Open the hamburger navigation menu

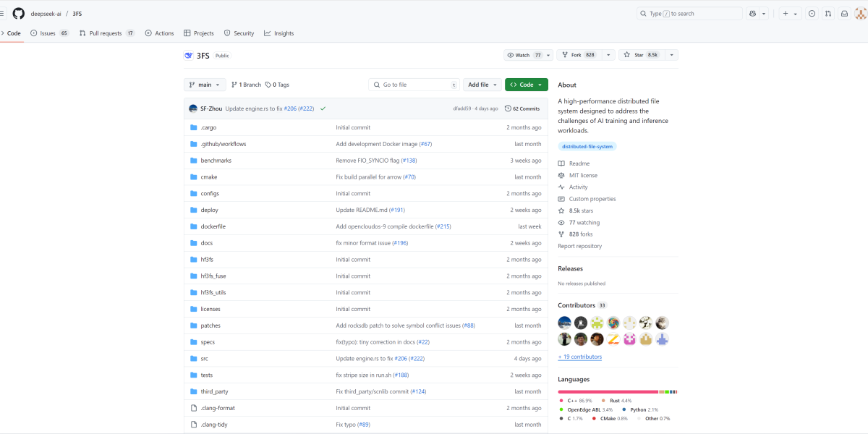click(x=2, y=13)
